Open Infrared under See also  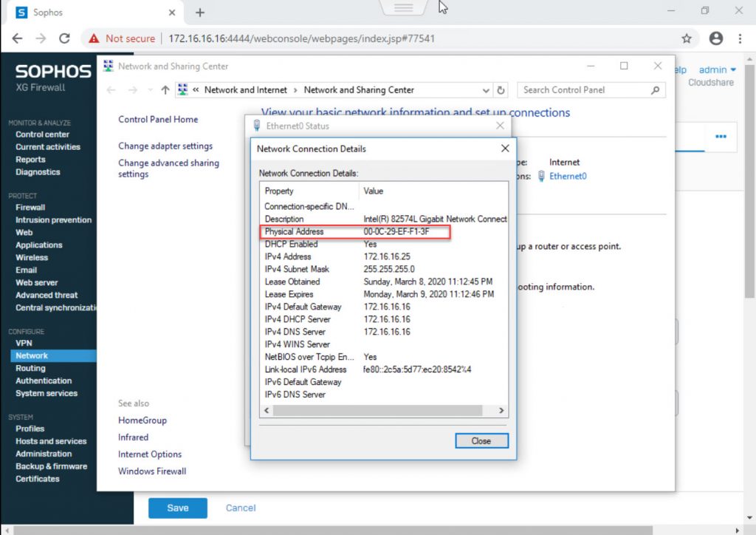[133, 437]
